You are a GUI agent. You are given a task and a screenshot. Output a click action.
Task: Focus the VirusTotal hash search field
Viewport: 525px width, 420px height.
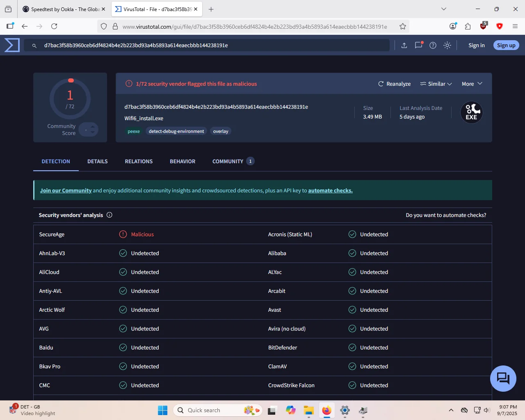pos(206,46)
